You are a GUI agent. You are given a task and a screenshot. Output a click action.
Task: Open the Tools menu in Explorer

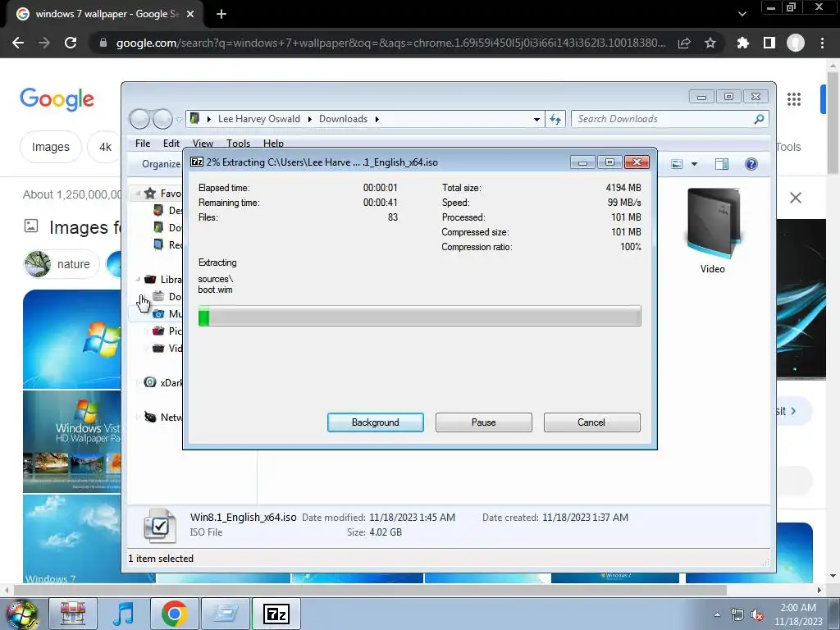point(238,143)
